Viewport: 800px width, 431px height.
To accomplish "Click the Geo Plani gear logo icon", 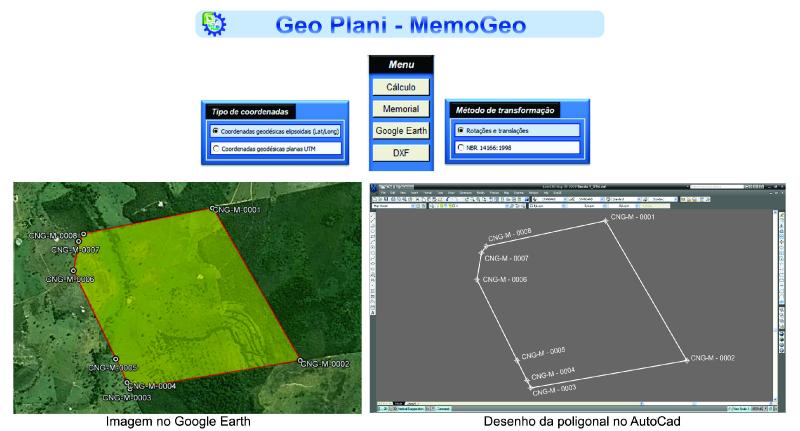I will coord(217,24).
